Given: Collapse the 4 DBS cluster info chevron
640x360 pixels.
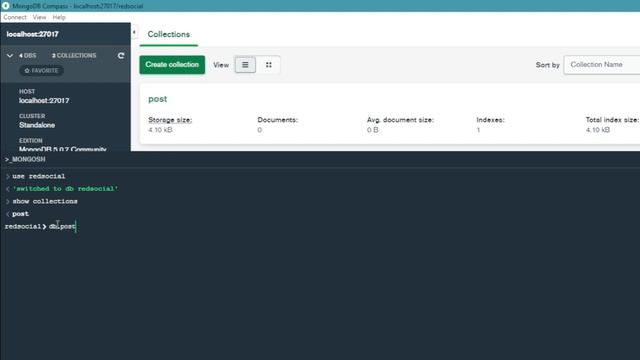Looking at the screenshot, I should (10, 56).
